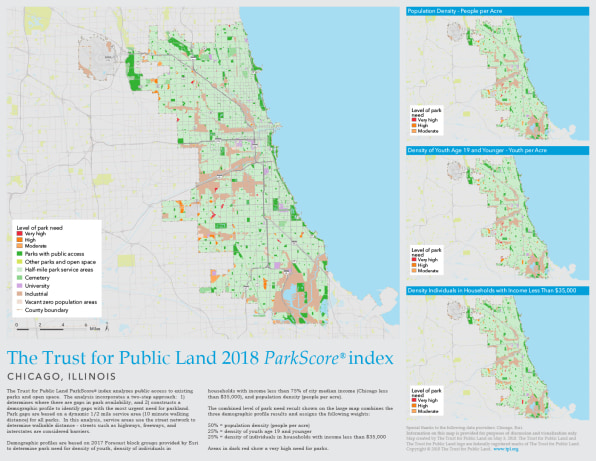Click the 'Half-mile park service areas' legend label

[59, 270]
